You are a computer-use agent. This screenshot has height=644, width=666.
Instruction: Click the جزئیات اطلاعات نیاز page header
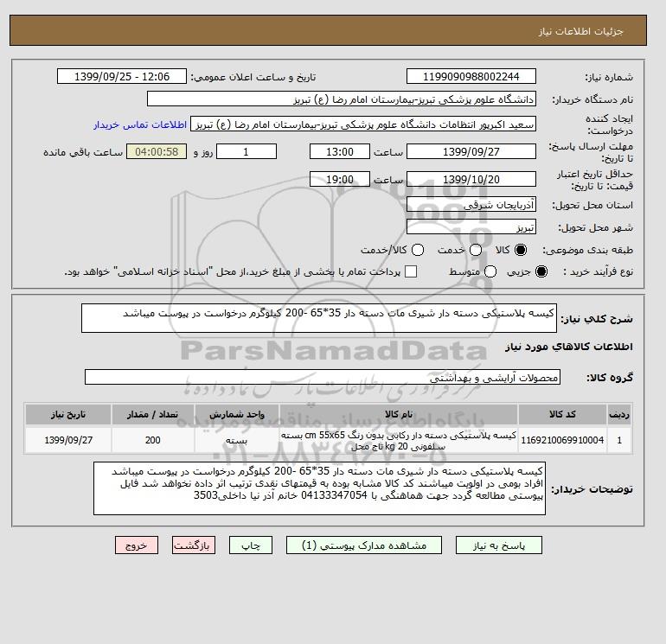[580, 31]
